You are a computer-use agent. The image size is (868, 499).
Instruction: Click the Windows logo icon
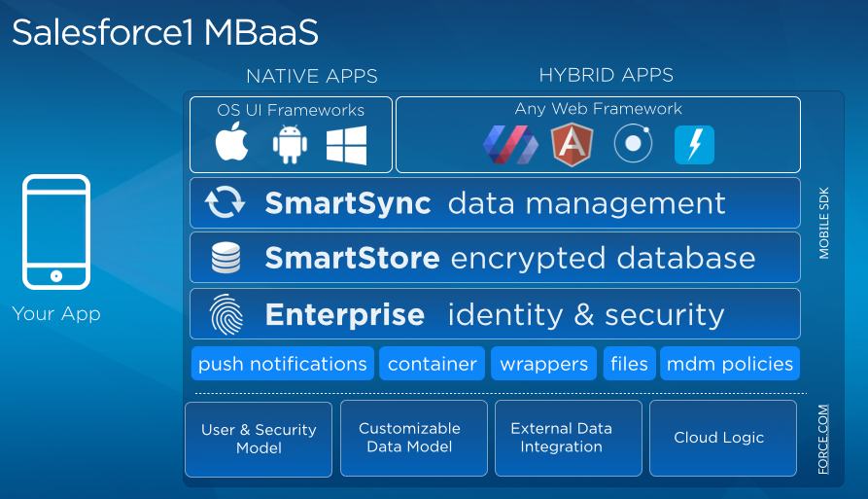coord(347,145)
